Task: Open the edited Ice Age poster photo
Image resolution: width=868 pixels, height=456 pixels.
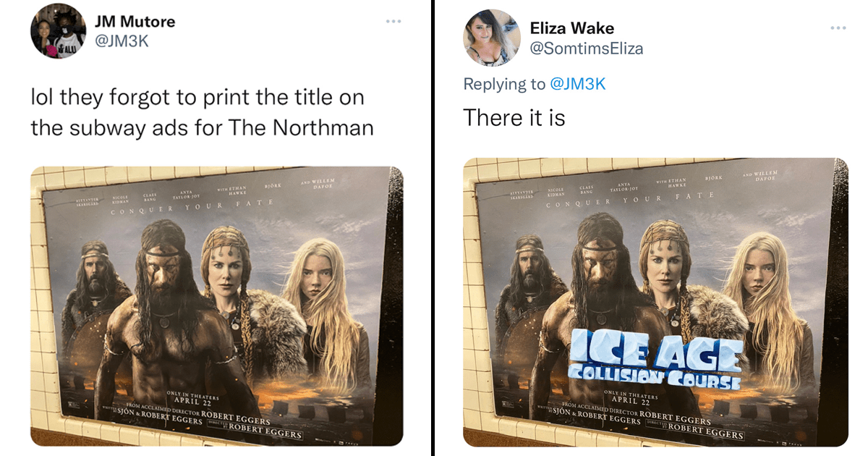Action: point(655,303)
